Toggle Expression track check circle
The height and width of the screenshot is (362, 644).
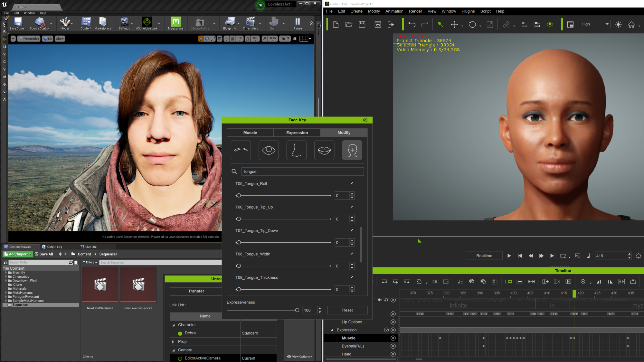pyautogui.click(x=386, y=330)
